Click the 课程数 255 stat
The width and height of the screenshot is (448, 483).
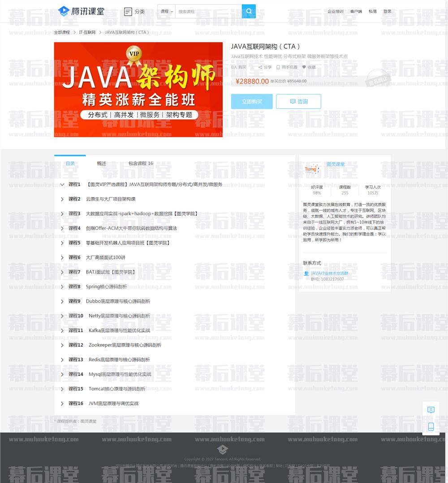pyautogui.click(x=345, y=190)
